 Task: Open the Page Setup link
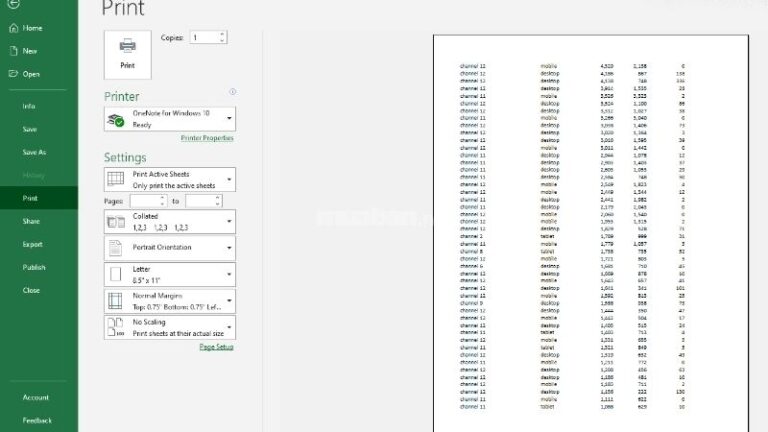click(x=216, y=347)
